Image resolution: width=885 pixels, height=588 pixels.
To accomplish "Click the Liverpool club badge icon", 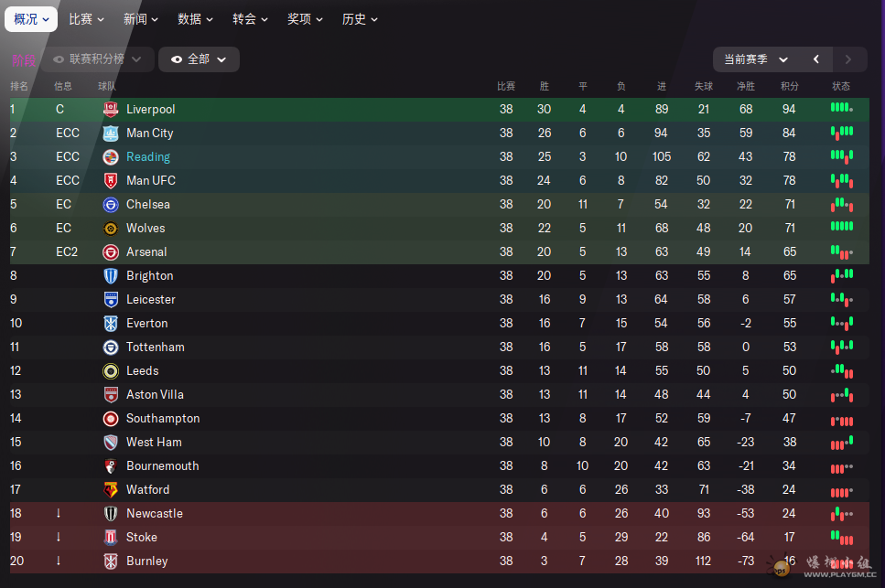I will click(111, 110).
